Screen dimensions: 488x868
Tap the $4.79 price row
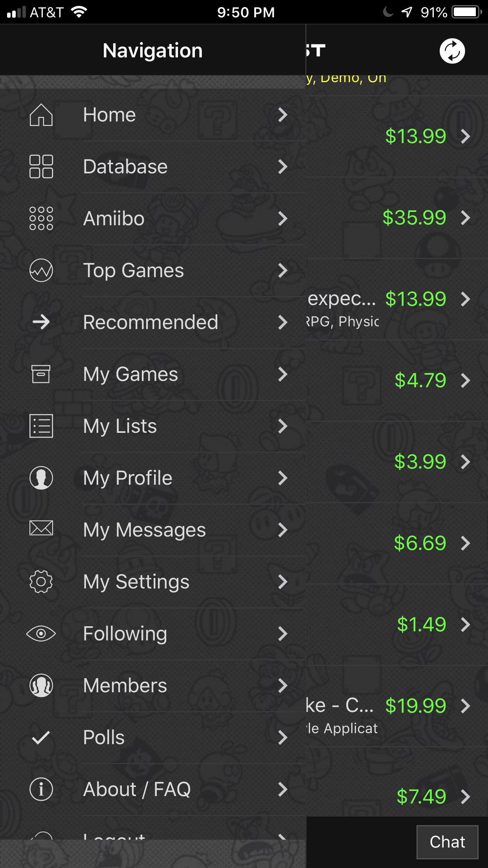coord(420,381)
